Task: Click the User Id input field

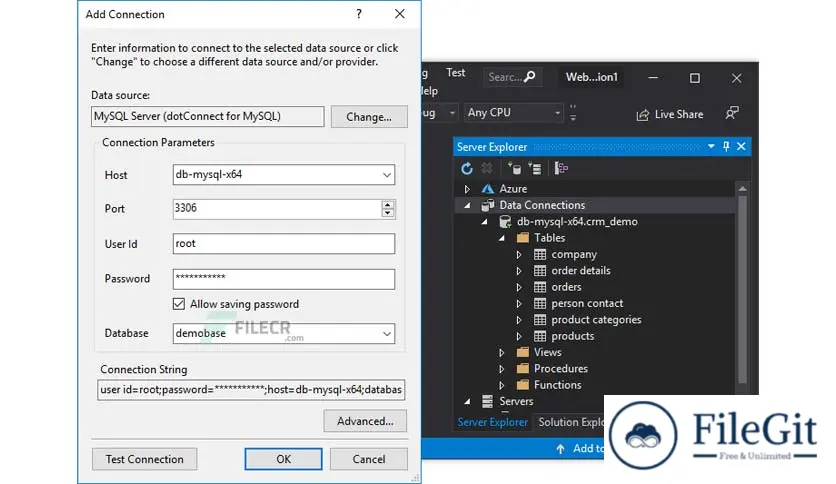Action: (284, 244)
